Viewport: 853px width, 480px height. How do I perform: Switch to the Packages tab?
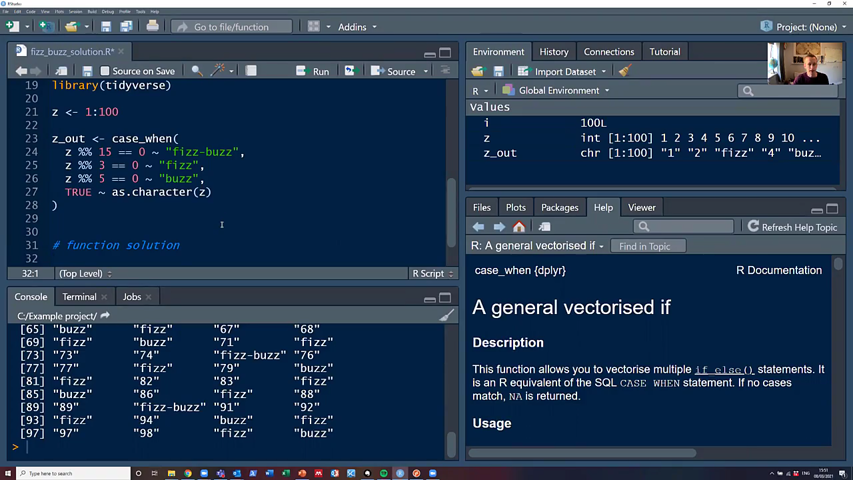tap(559, 207)
